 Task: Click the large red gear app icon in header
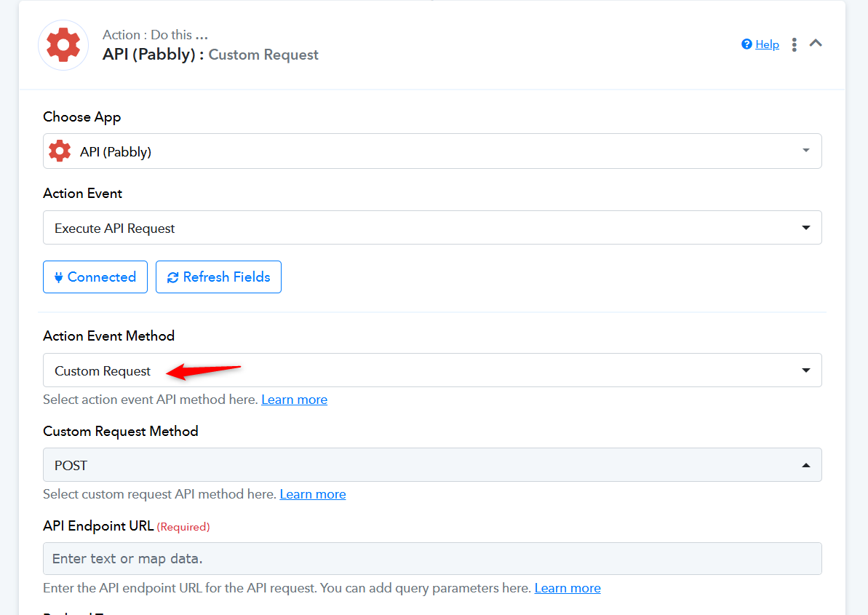63,45
